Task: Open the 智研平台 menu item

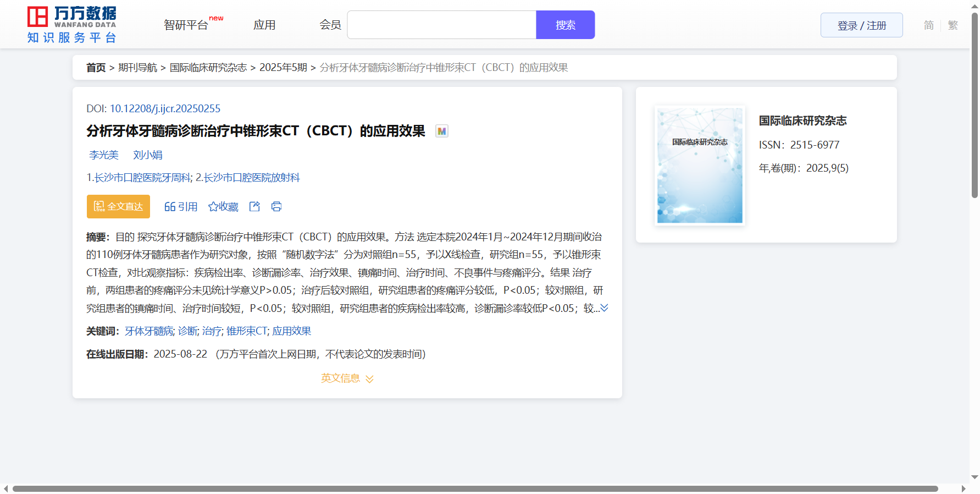Action: click(x=186, y=25)
